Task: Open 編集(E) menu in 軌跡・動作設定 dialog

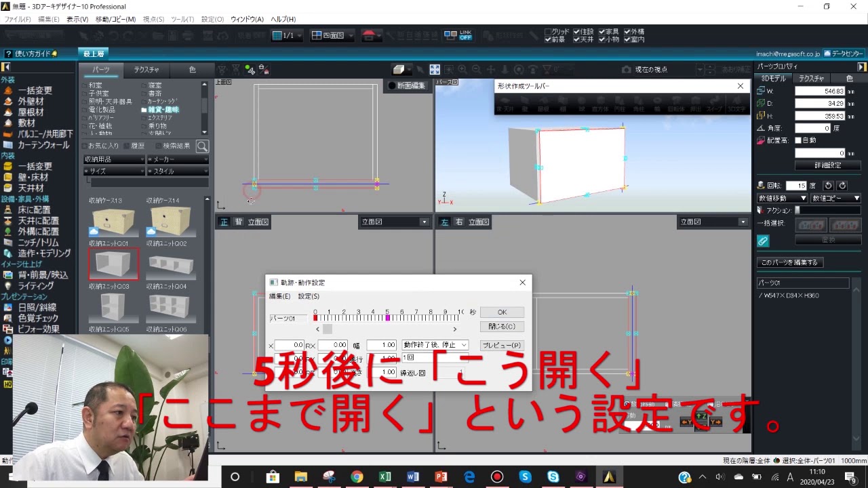Action: [x=279, y=296]
